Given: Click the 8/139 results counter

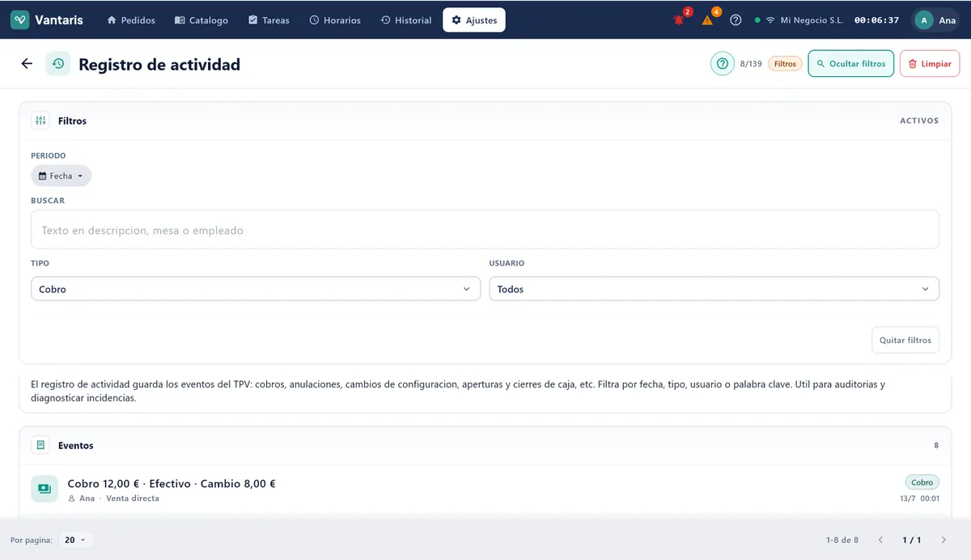Looking at the screenshot, I should point(751,63).
